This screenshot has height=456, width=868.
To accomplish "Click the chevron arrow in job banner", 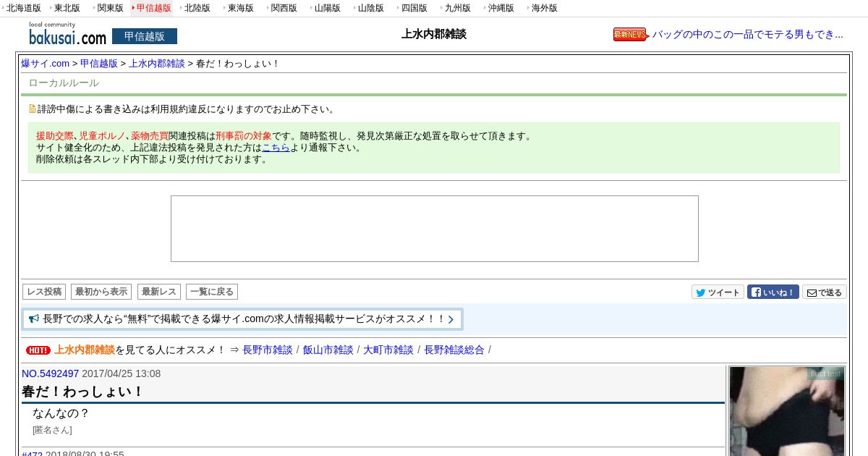I will pyautogui.click(x=451, y=319).
